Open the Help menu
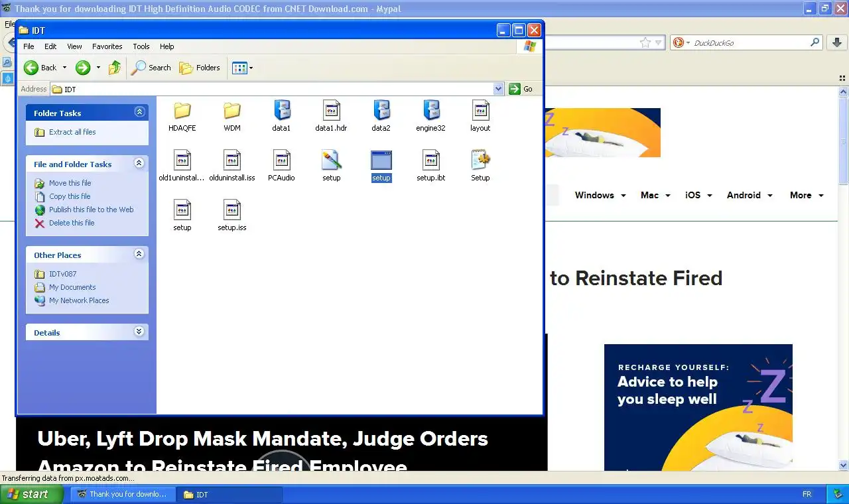849x504 pixels. click(167, 46)
